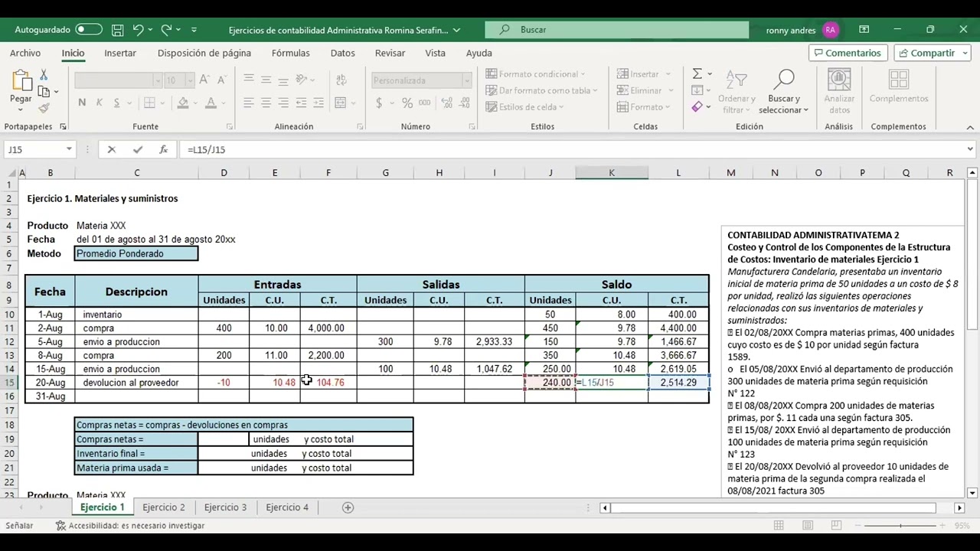This screenshot has width=980, height=551.
Task: Click the undo arrow icon
Action: coord(138,30)
